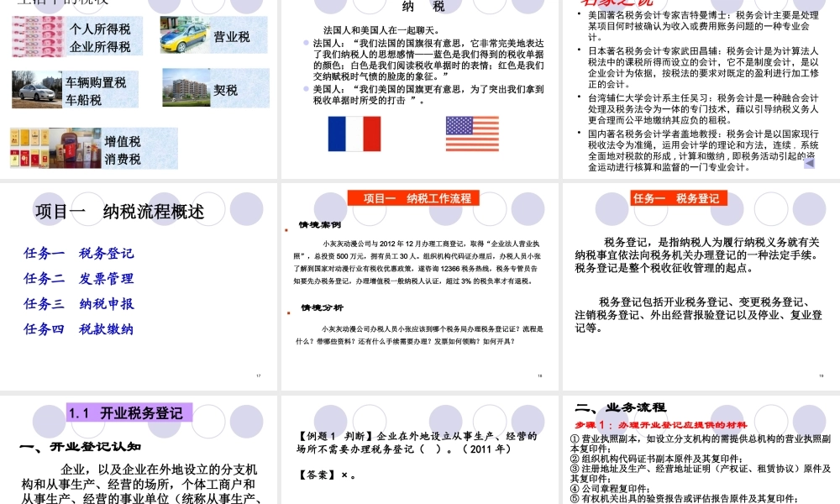840x504 pixels.
Task: Click the bullet before 美国人 paragraph
Action: tap(306, 88)
